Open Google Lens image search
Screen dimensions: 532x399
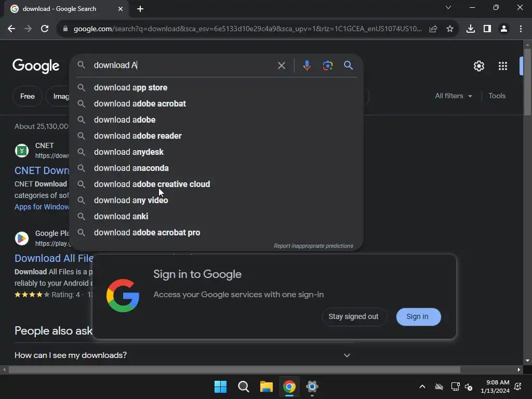(327, 65)
